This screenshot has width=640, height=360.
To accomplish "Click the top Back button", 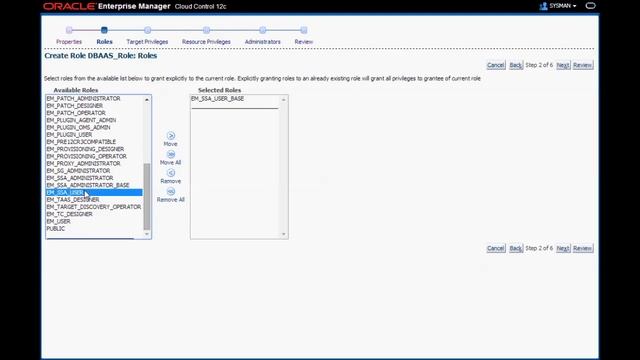I will coord(516,65).
